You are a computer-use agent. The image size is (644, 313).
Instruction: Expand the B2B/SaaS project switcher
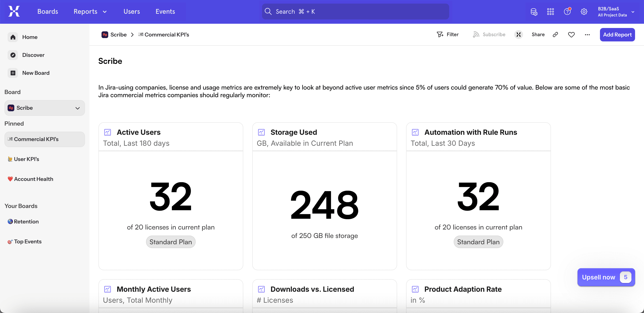click(x=616, y=12)
